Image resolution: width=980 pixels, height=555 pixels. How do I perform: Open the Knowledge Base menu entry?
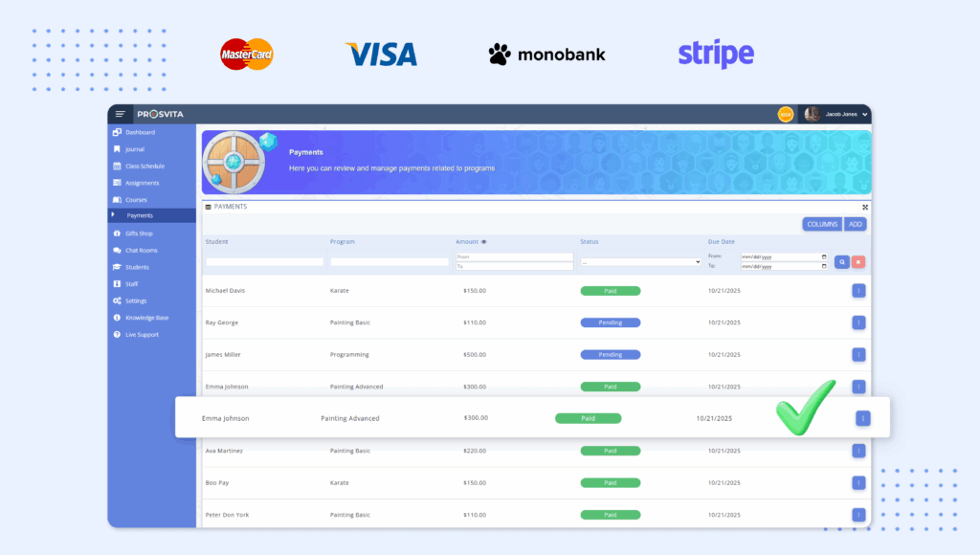[116, 318]
